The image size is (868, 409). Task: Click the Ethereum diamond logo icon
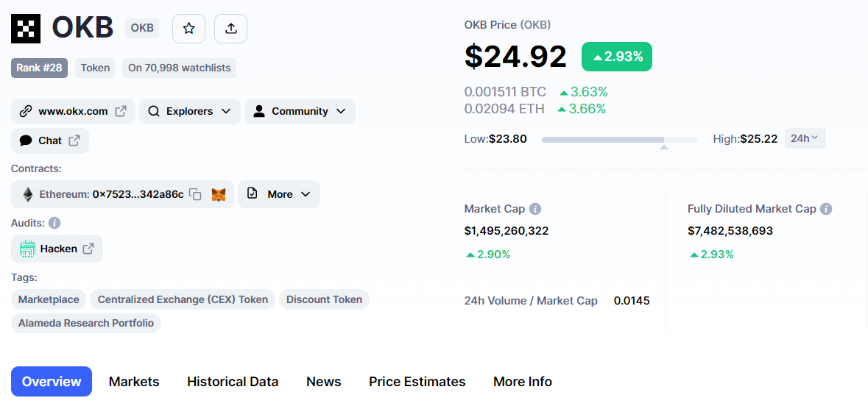pyautogui.click(x=27, y=194)
